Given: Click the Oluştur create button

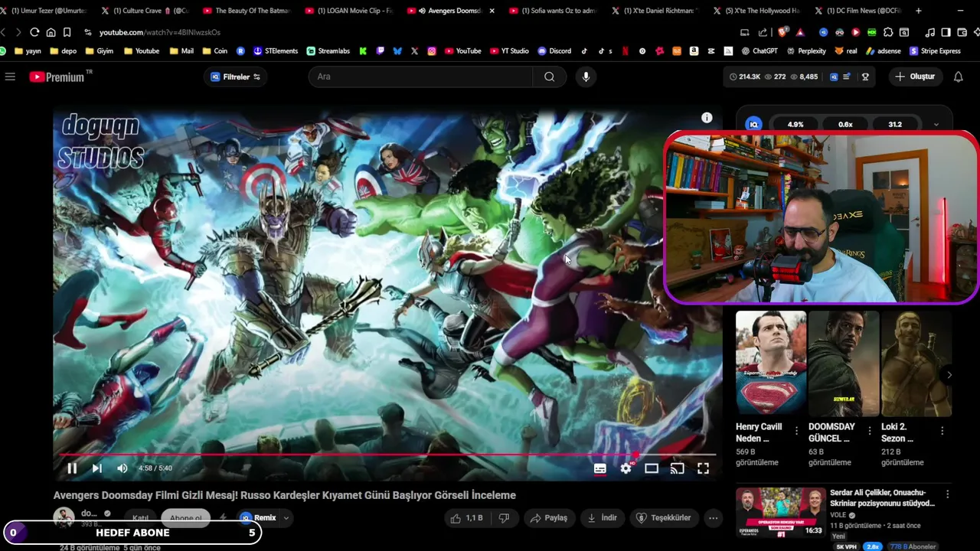Looking at the screenshot, I should (916, 77).
